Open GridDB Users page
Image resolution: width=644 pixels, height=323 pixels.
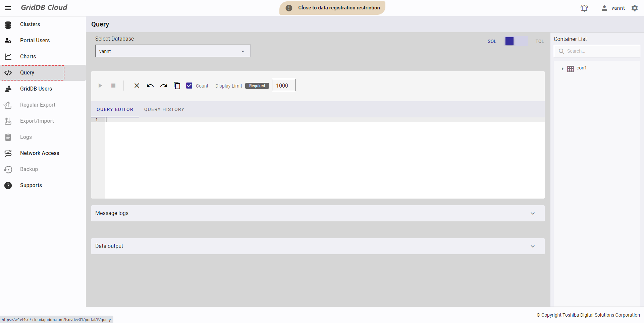(x=36, y=89)
